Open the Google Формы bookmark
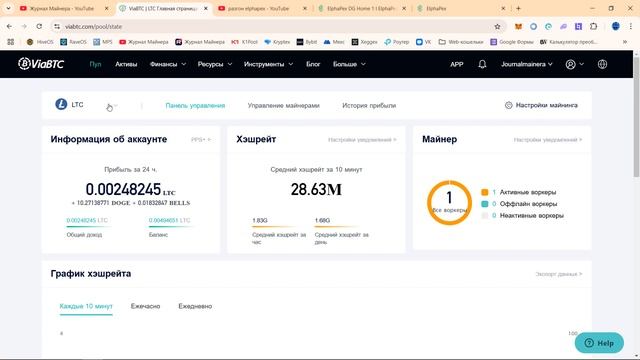The height and width of the screenshot is (360, 640). click(x=512, y=42)
